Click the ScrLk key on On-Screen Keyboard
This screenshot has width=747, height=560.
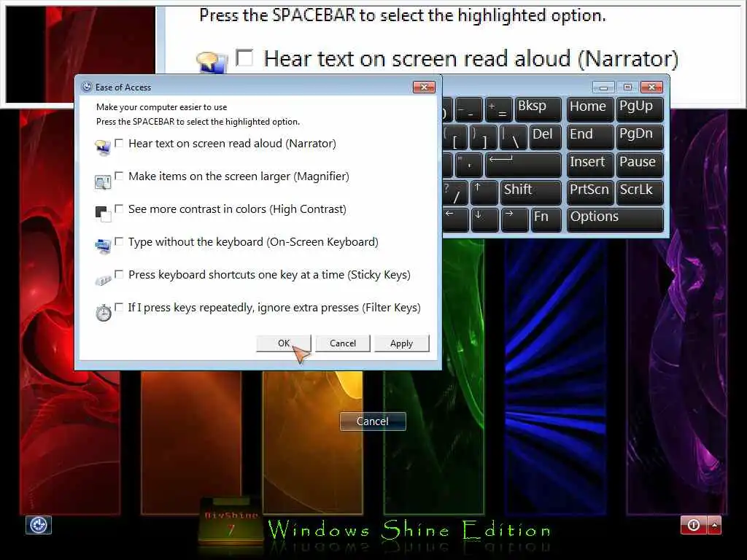(x=640, y=192)
